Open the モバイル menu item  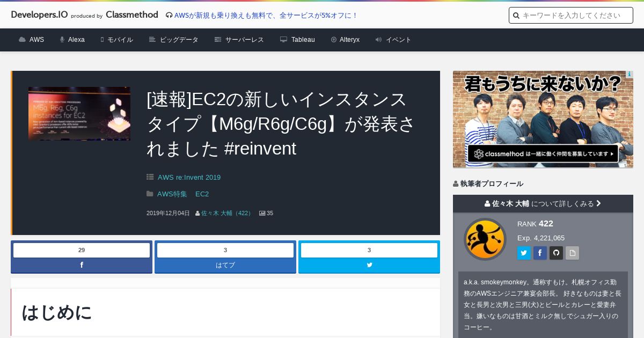(x=116, y=40)
